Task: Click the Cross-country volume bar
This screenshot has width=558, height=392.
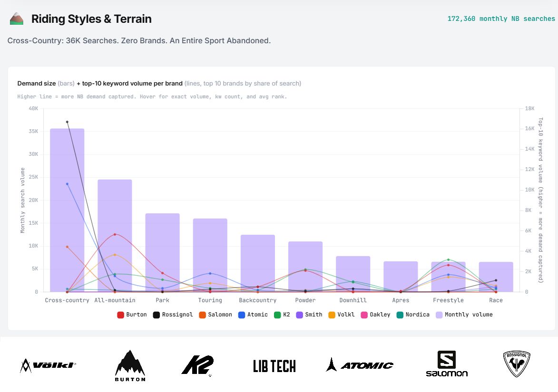Action: [x=67, y=210]
